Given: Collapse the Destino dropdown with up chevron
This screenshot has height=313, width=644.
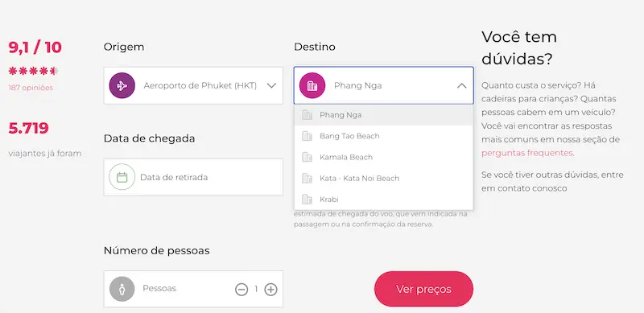Looking at the screenshot, I should point(461,86).
